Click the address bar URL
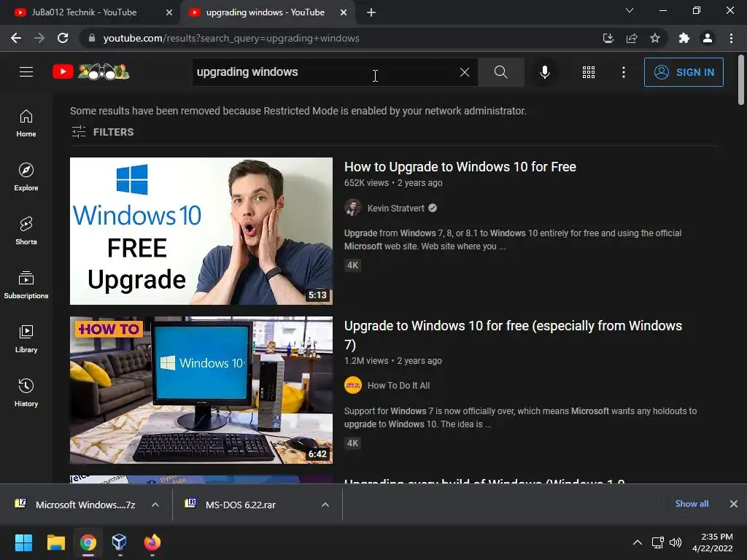Viewport: 747px width, 560px height. click(x=231, y=38)
